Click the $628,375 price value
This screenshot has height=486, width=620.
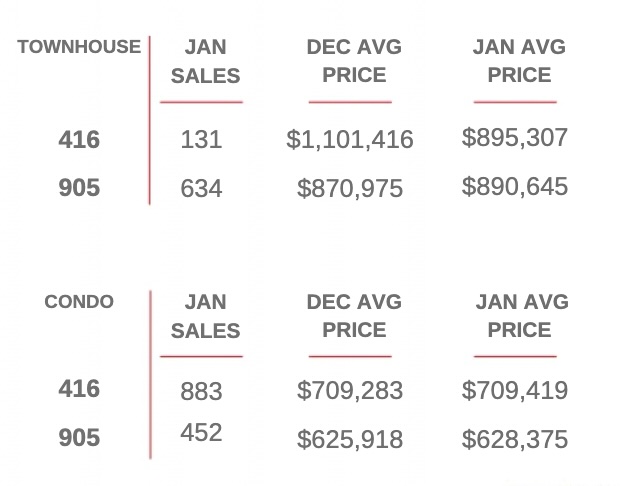(x=515, y=439)
